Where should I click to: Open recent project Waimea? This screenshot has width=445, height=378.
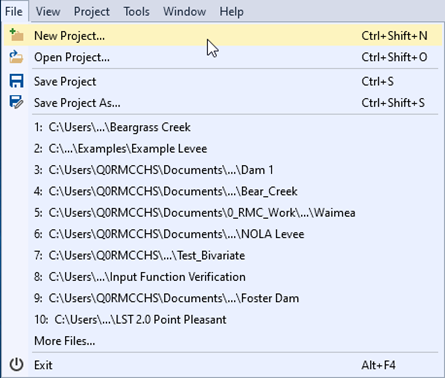tap(223, 213)
